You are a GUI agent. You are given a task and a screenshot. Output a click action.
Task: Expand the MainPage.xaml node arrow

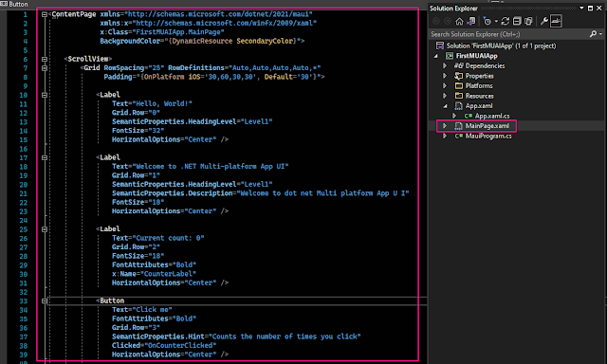coord(445,126)
